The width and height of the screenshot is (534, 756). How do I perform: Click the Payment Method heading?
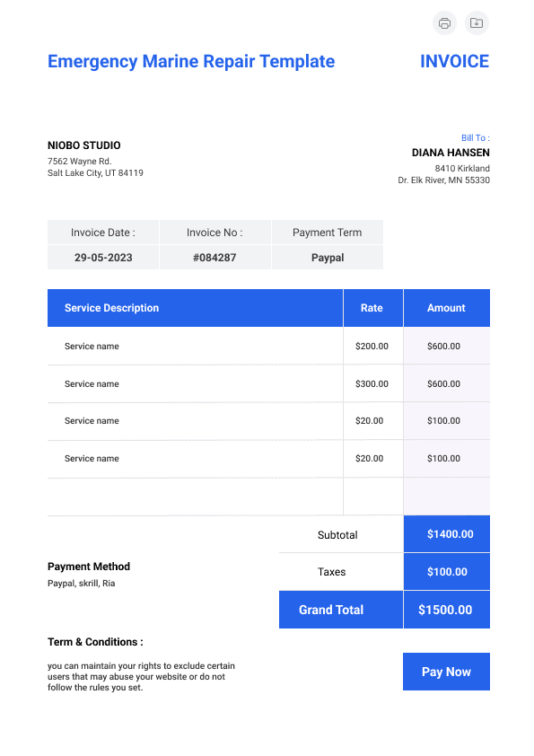pos(89,567)
